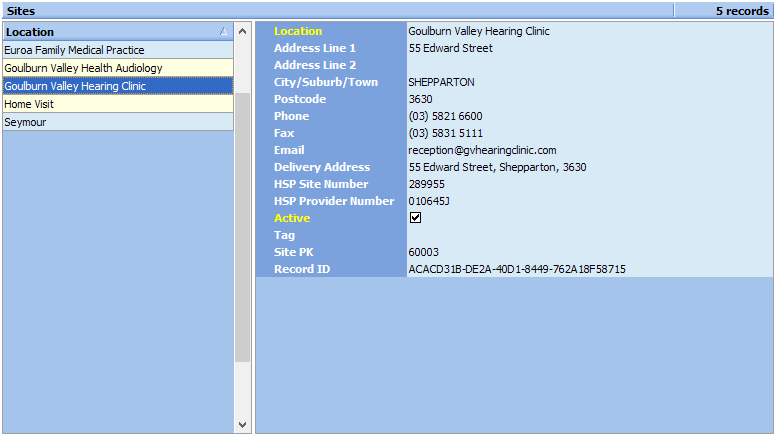
Task: Click the selected Goulburn Valley Hearing Clinic row
Action: click(x=118, y=86)
